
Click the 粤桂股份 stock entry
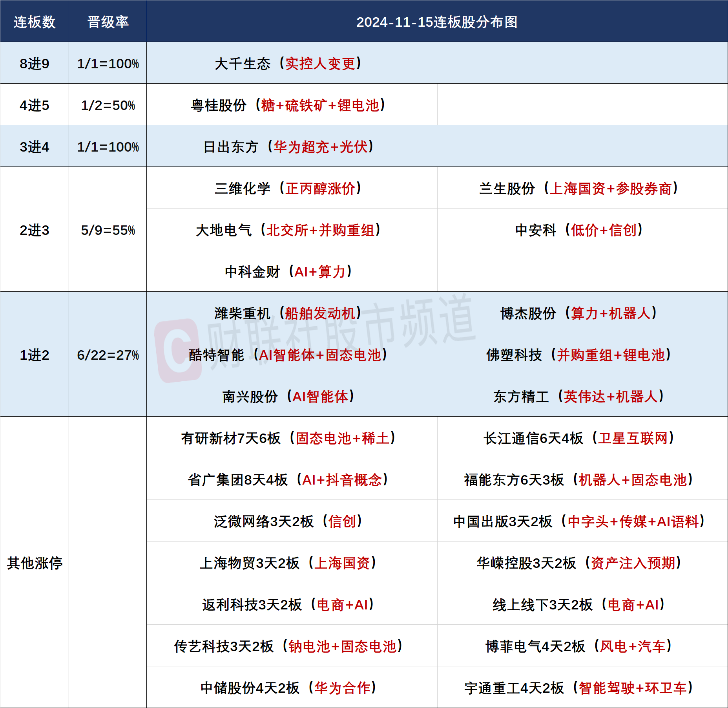point(288,105)
